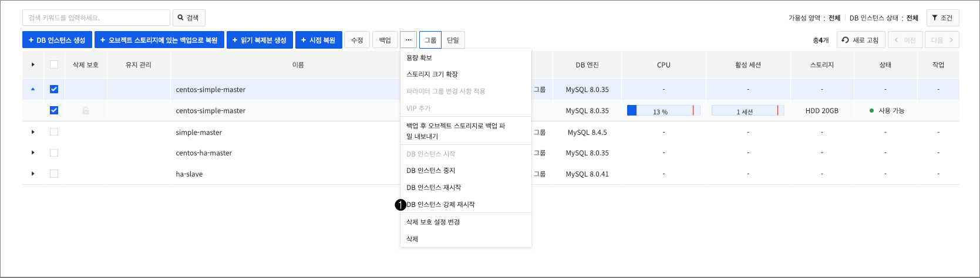Screen dimensions: 980x278
Task: Check the ha-slave row checkbox
Action: pyautogui.click(x=54, y=174)
